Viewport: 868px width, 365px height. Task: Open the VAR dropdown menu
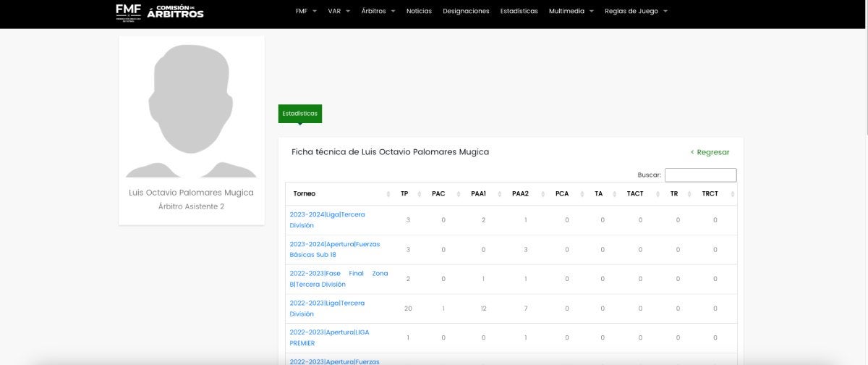pos(339,12)
